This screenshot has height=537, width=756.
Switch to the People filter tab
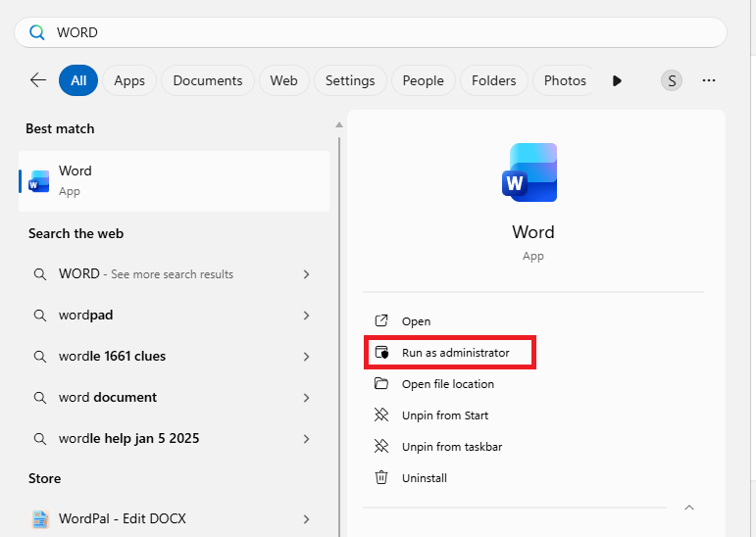click(423, 80)
